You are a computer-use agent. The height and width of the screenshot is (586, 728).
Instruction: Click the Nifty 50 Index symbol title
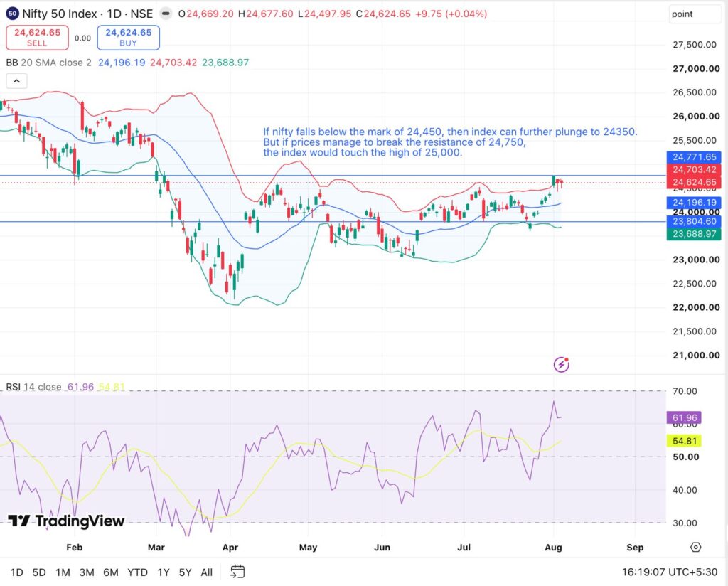click(87, 14)
